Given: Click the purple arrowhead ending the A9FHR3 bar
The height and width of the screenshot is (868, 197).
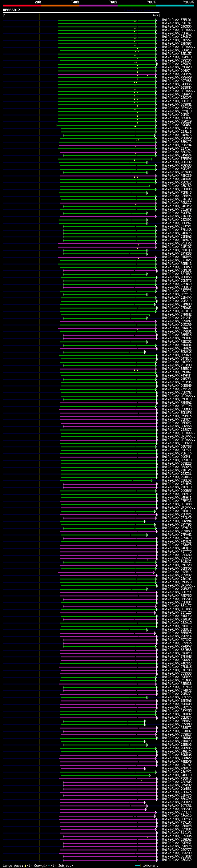Looking at the screenshot, I should [145, 802].
